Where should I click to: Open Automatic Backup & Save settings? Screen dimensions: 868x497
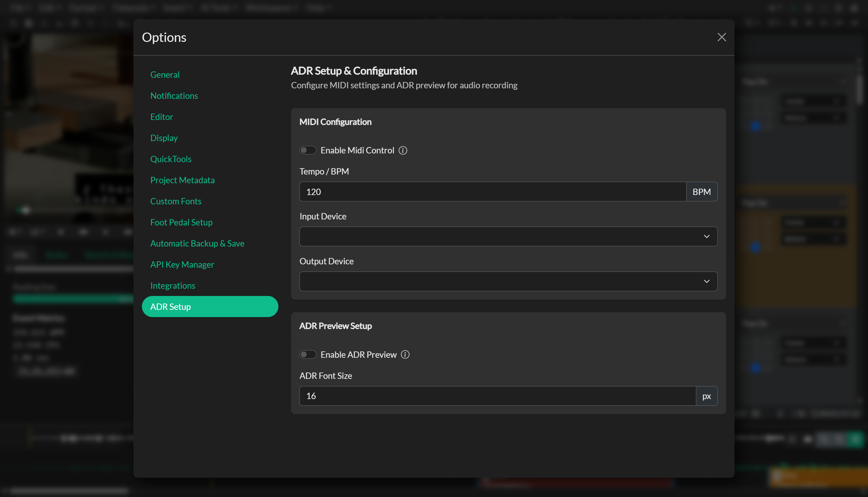click(197, 243)
